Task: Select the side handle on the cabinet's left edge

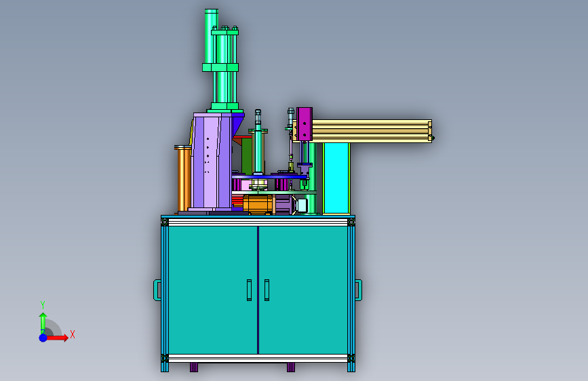Action: click(157, 290)
